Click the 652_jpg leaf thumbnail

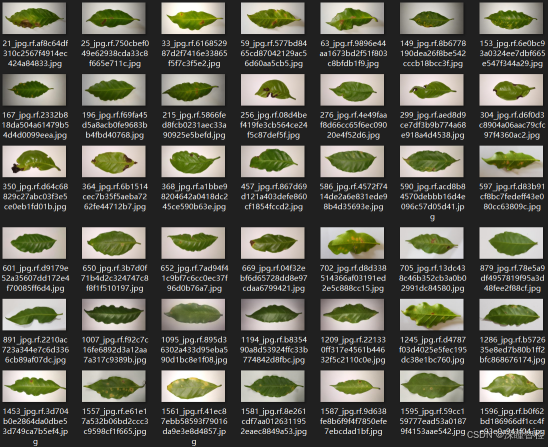pos(193,243)
